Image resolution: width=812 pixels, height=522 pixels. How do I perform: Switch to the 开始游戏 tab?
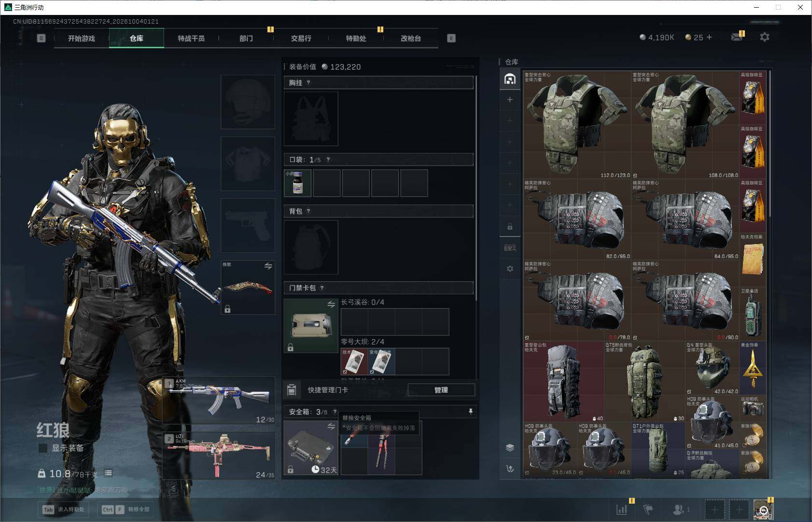[82, 38]
